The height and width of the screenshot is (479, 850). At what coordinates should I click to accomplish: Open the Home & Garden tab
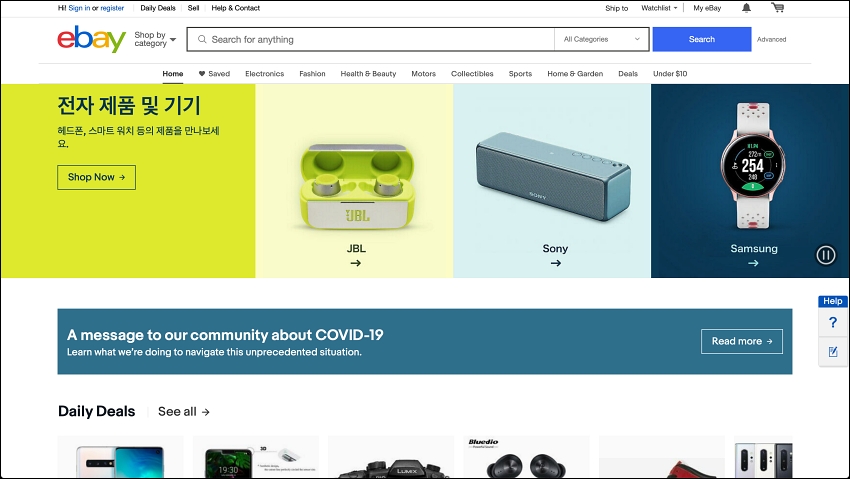(575, 74)
